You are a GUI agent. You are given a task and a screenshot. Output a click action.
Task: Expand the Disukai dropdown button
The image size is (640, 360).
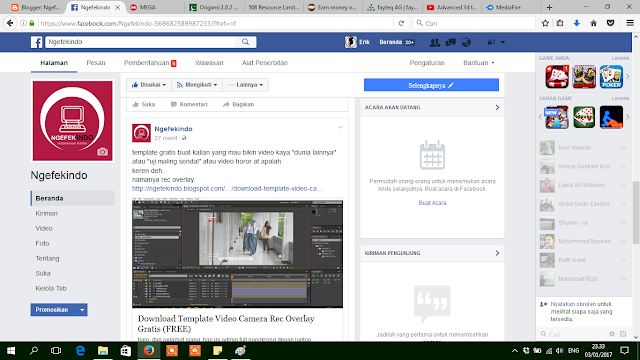[149, 85]
